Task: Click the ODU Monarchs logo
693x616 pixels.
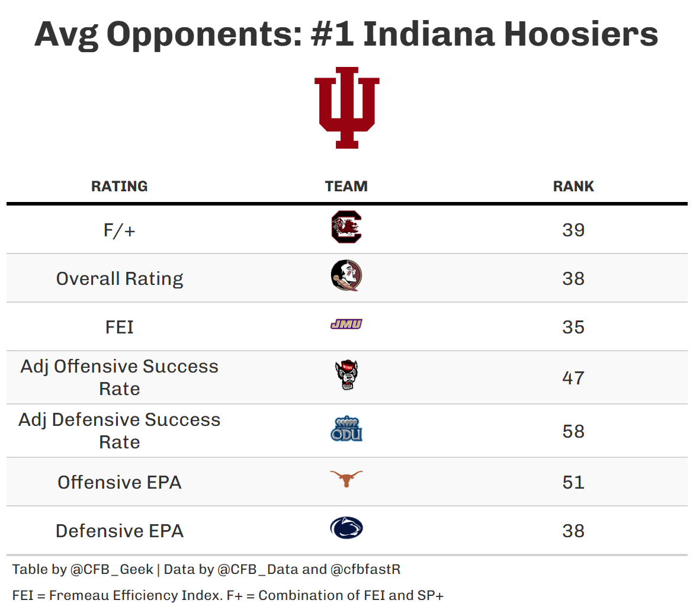Action: coord(346,429)
